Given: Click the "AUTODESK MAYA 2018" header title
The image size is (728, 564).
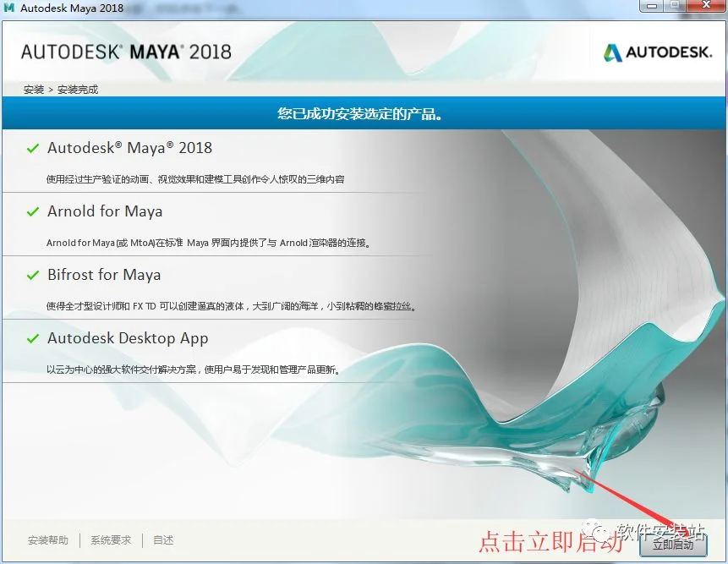Looking at the screenshot, I should tap(126, 52).
